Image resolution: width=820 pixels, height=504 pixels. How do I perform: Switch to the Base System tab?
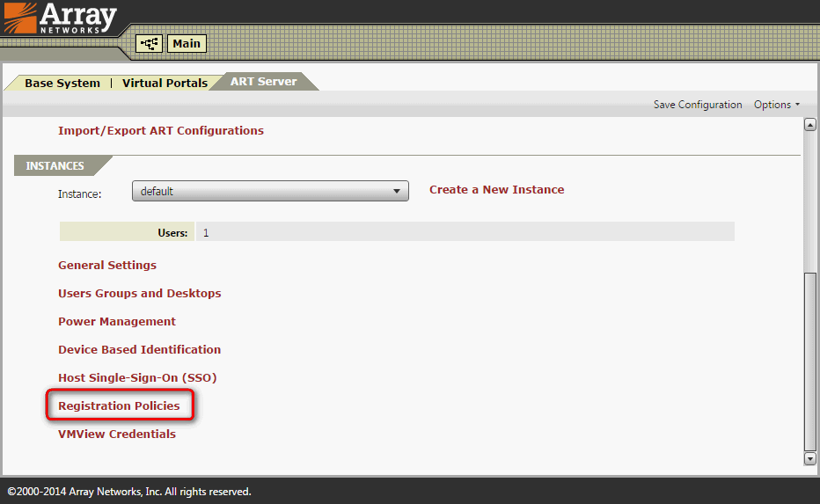tap(62, 84)
